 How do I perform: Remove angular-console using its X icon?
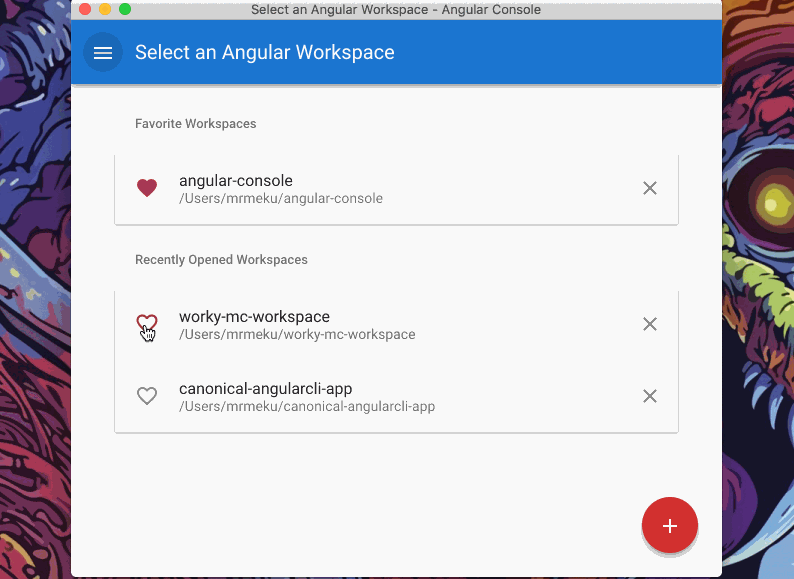tap(650, 188)
